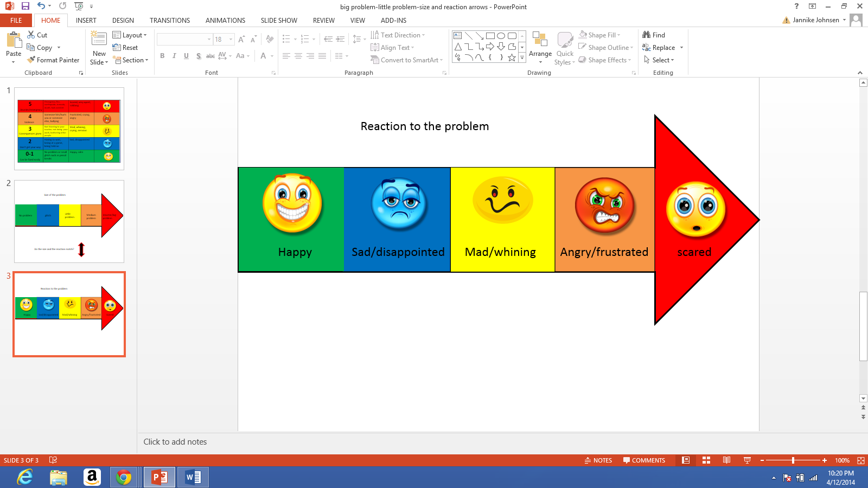Image resolution: width=868 pixels, height=488 pixels.
Task: Open the Text Direction menu
Action: pos(398,35)
